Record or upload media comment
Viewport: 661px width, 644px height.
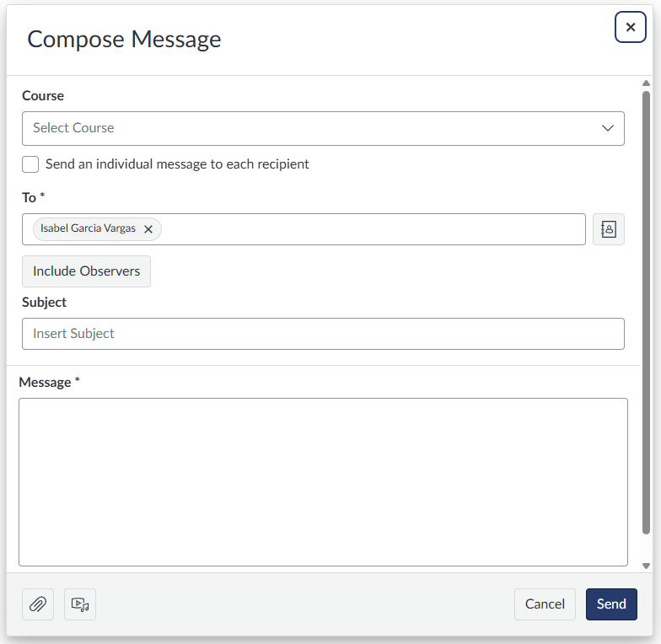pos(80,604)
